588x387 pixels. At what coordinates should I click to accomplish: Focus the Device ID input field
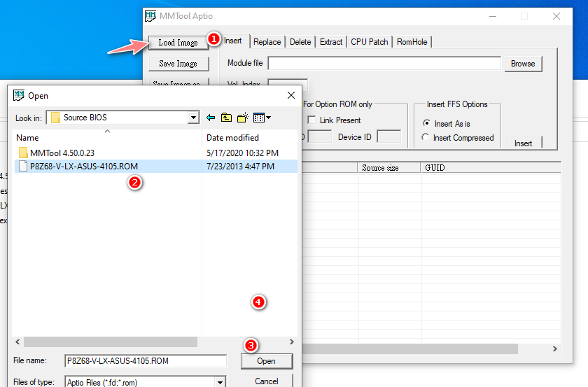389,136
